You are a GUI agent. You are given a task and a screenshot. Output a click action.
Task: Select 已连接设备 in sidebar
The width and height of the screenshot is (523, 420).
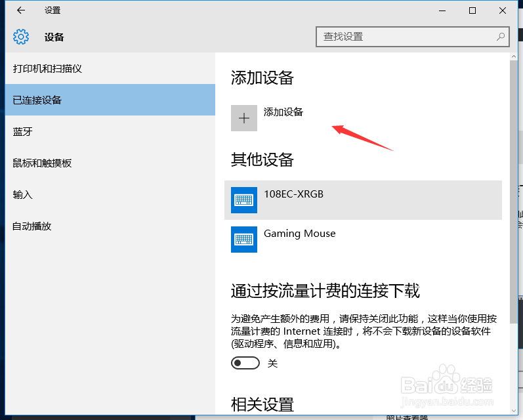point(110,100)
